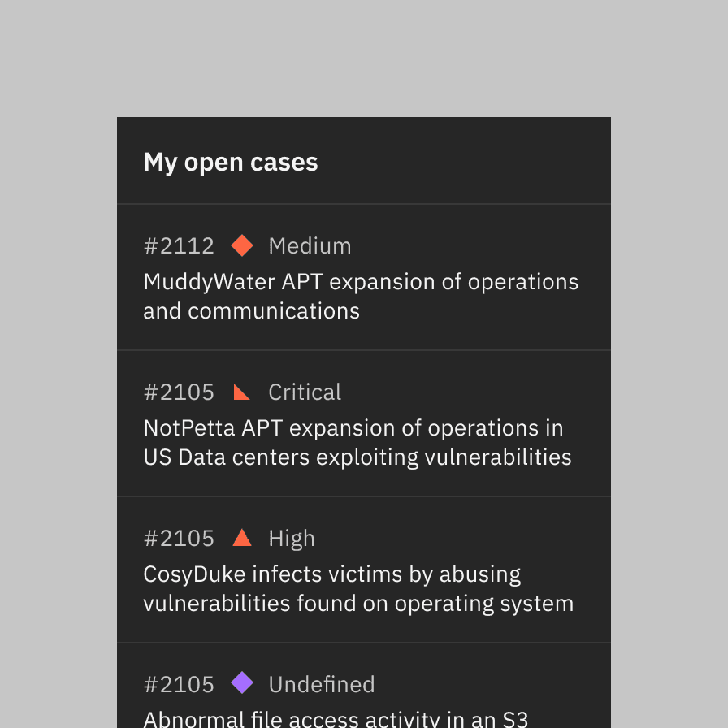This screenshot has height=728, width=728.
Task: Click the 'vulnerabilities found on operating system' line
Action: (x=358, y=604)
